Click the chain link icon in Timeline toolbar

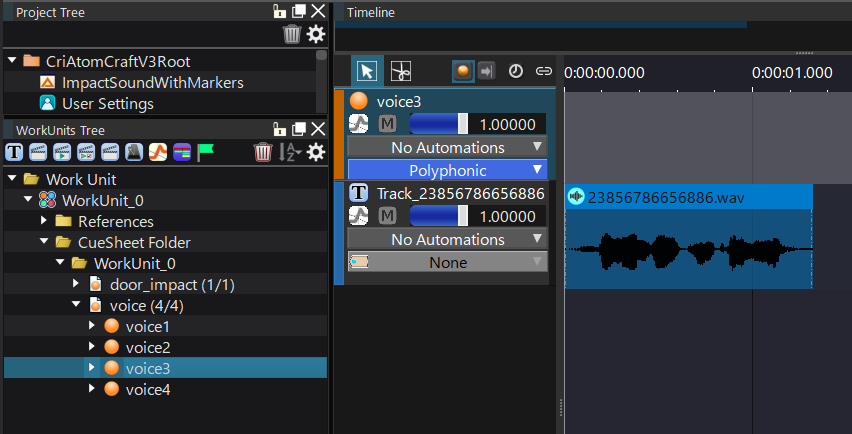pos(543,71)
